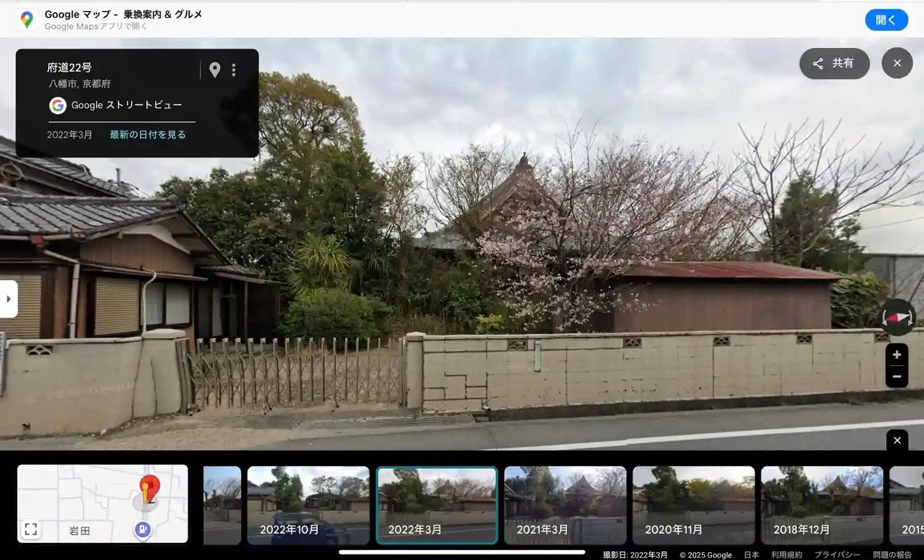Viewport: 924px width, 560px height.
Task: Select the 2021年3月 imagery thumbnail
Action: (x=565, y=505)
